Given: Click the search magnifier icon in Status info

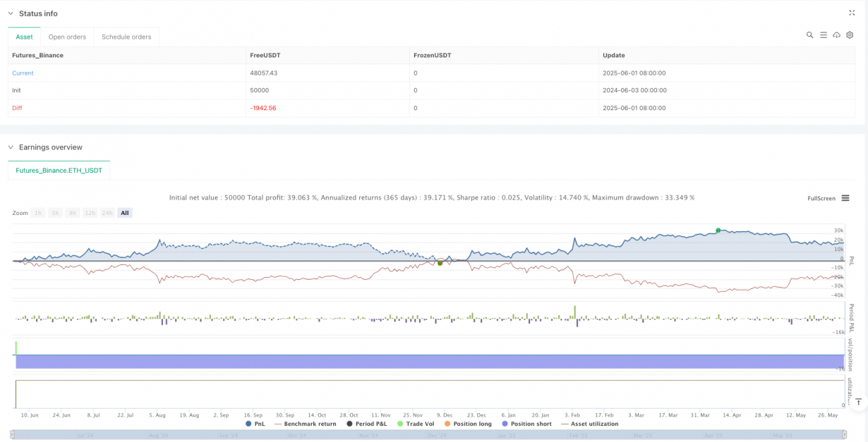Looking at the screenshot, I should pyautogui.click(x=809, y=35).
